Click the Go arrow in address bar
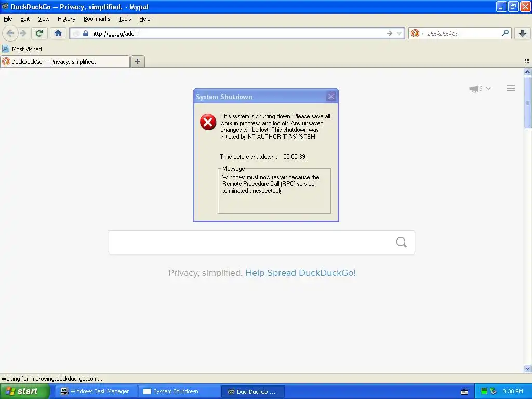This screenshot has height=399, width=532. 390,33
